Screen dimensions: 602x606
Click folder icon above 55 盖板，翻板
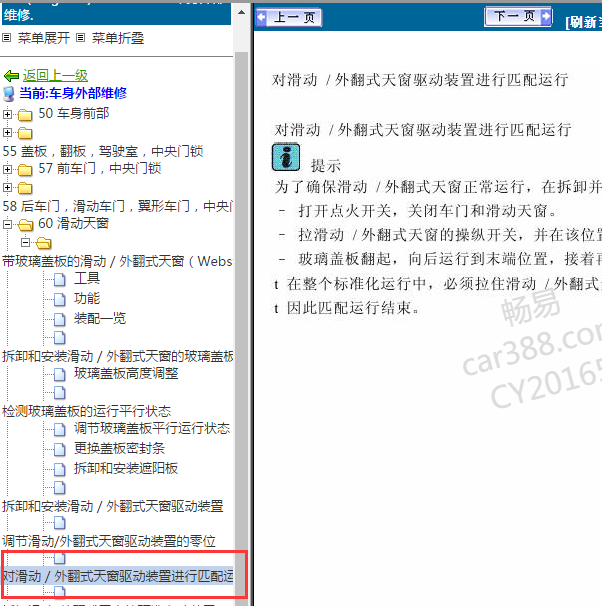(x=25, y=133)
